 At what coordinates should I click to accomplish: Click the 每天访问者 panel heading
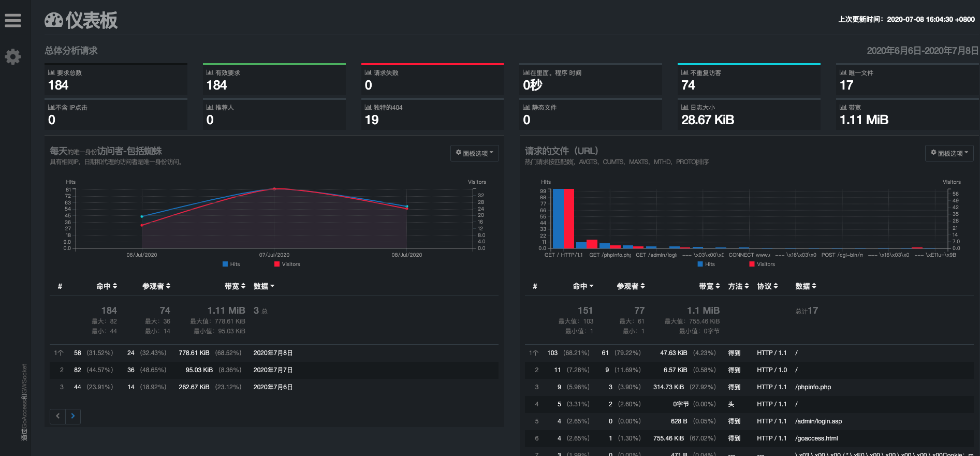pos(106,151)
